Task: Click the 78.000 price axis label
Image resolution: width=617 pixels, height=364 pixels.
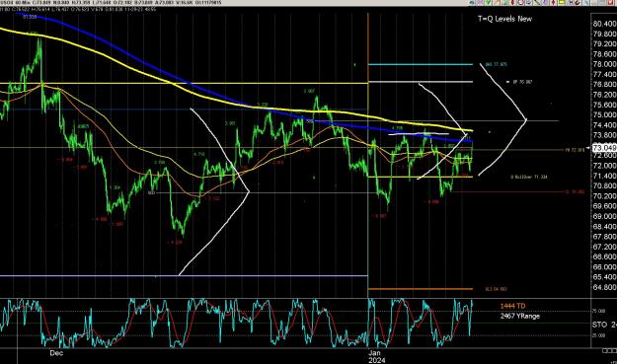Action: (x=604, y=64)
